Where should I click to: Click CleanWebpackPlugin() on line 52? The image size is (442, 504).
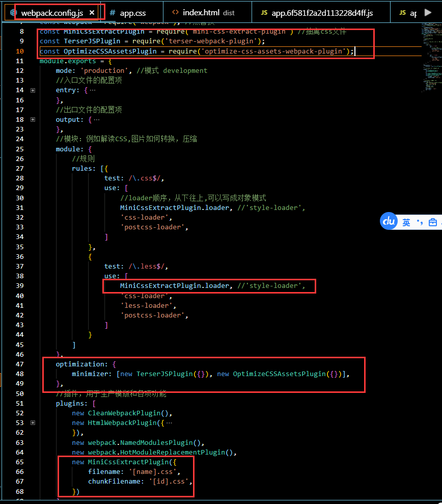(x=128, y=413)
